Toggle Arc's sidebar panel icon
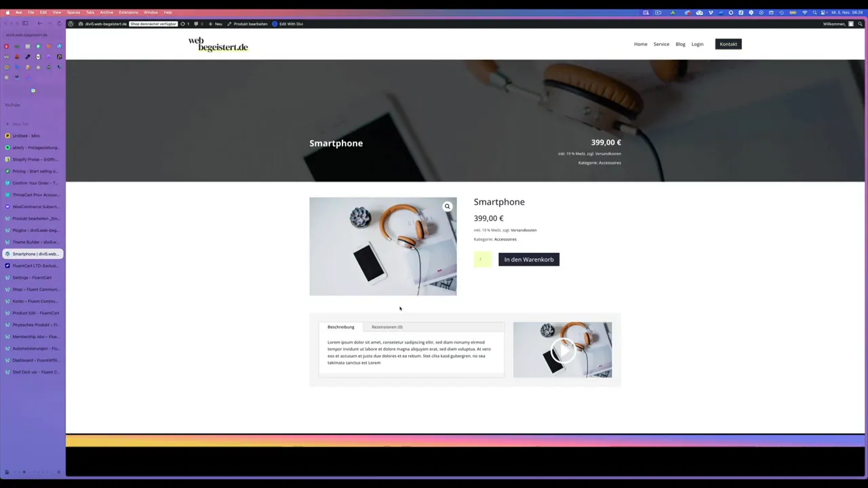Image resolution: width=868 pixels, height=488 pixels. 25,24
